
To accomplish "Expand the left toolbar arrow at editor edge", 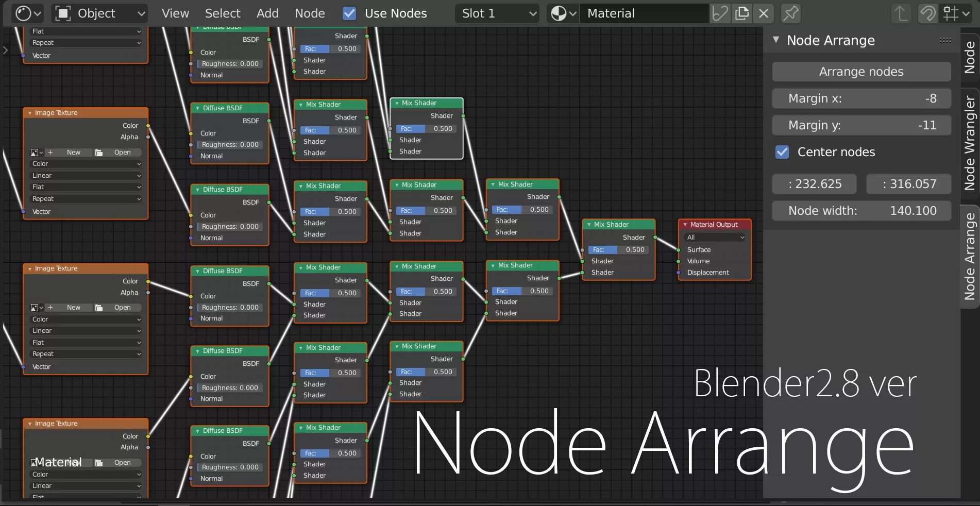I will click(x=5, y=50).
